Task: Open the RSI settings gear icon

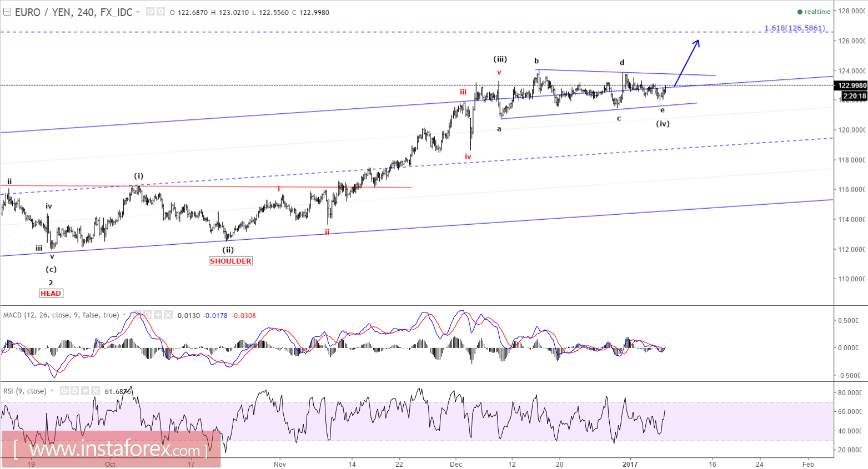Action: pos(74,391)
